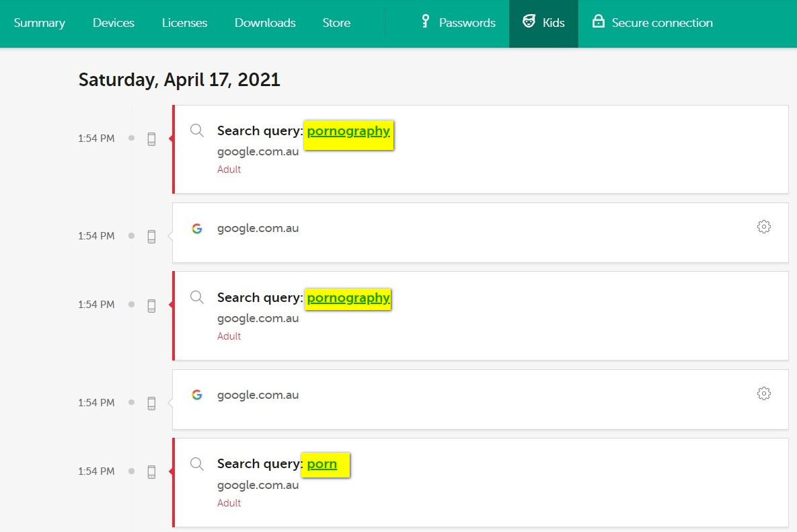Switch to the Devices tab
The height and width of the screenshot is (532, 797).
click(x=114, y=23)
